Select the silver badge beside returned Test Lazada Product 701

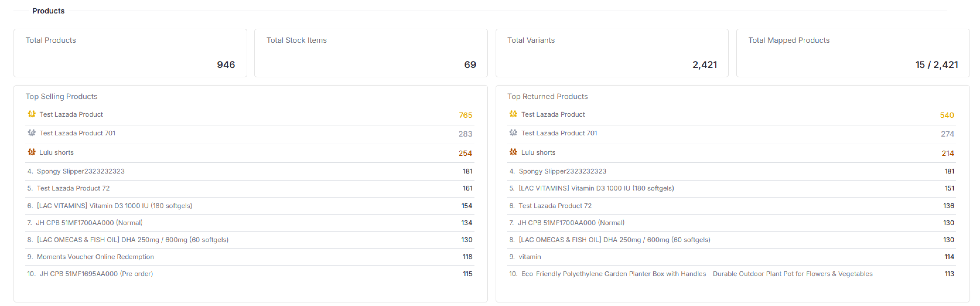coord(513,132)
